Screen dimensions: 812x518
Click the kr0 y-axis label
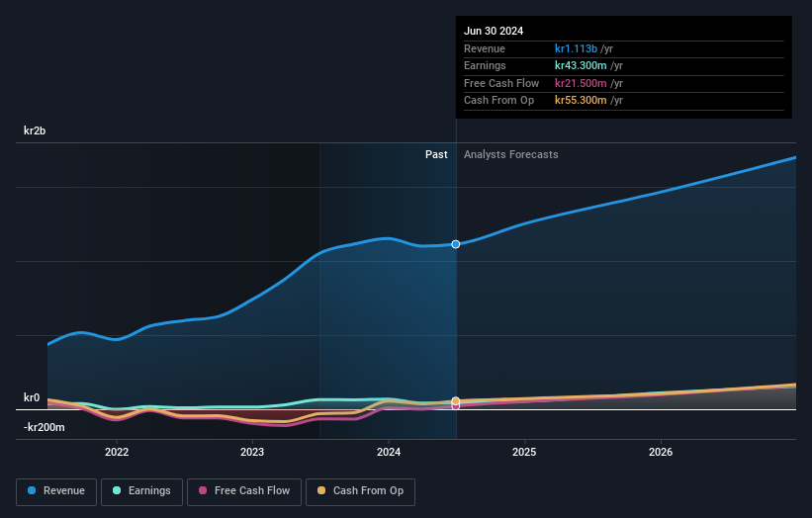click(x=32, y=397)
